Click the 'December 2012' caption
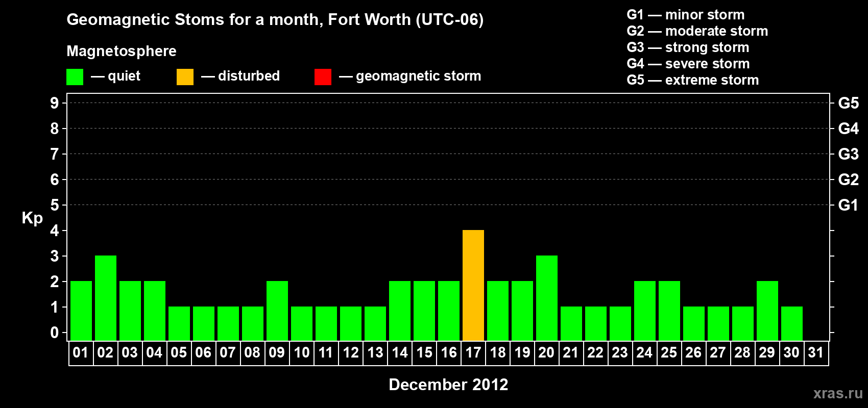868x408 pixels. point(448,385)
